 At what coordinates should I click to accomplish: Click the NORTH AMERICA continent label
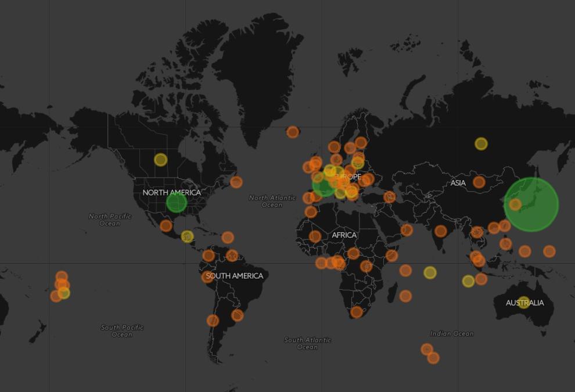coord(171,192)
